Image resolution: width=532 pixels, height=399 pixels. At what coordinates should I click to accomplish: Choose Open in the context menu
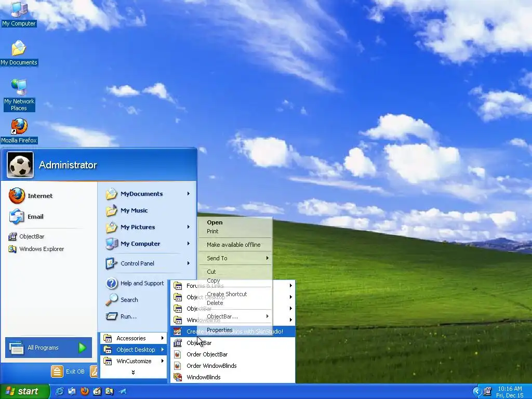[x=215, y=222]
